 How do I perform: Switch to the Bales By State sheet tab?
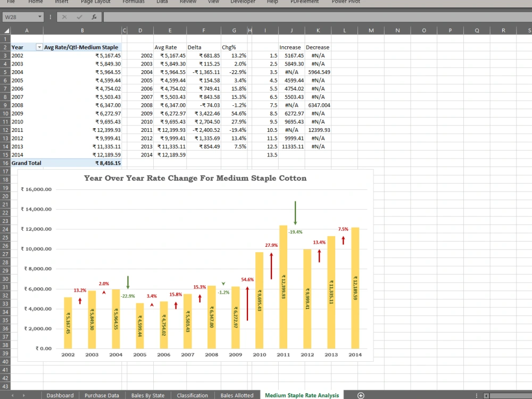pos(147,395)
